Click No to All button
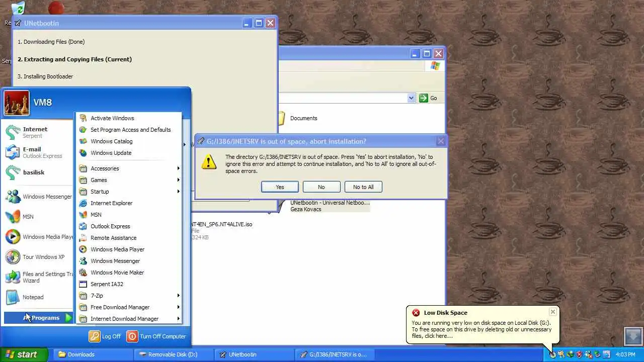644x362 pixels. (x=363, y=187)
